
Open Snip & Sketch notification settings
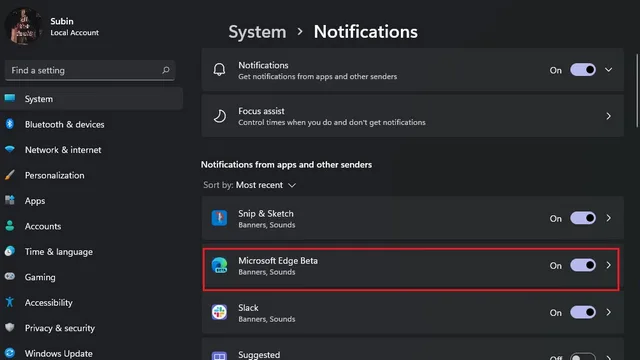tap(412, 218)
